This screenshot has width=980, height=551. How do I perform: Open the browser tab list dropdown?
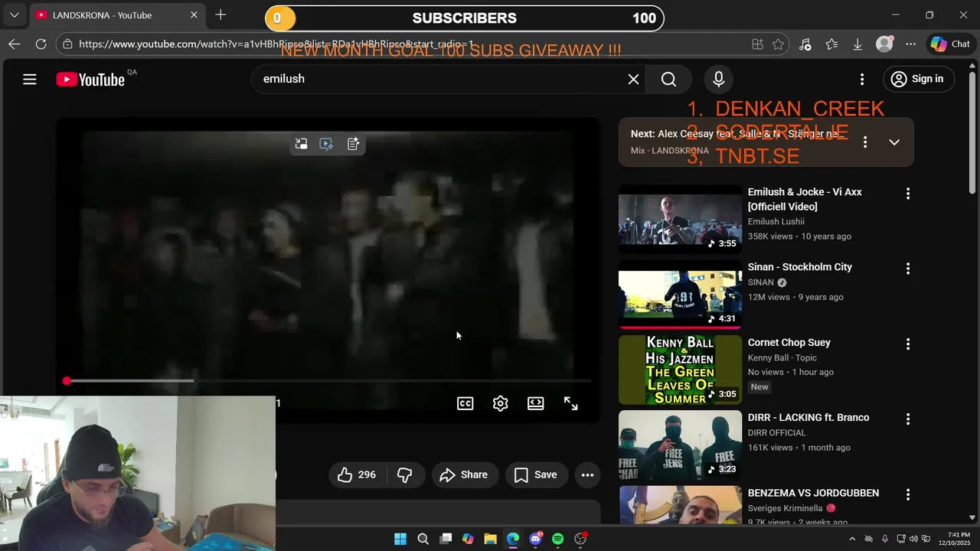[14, 15]
